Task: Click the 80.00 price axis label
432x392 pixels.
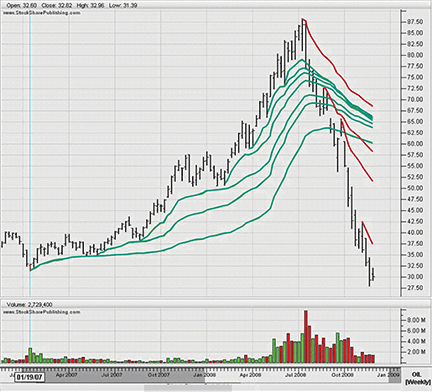Action: 415,55
